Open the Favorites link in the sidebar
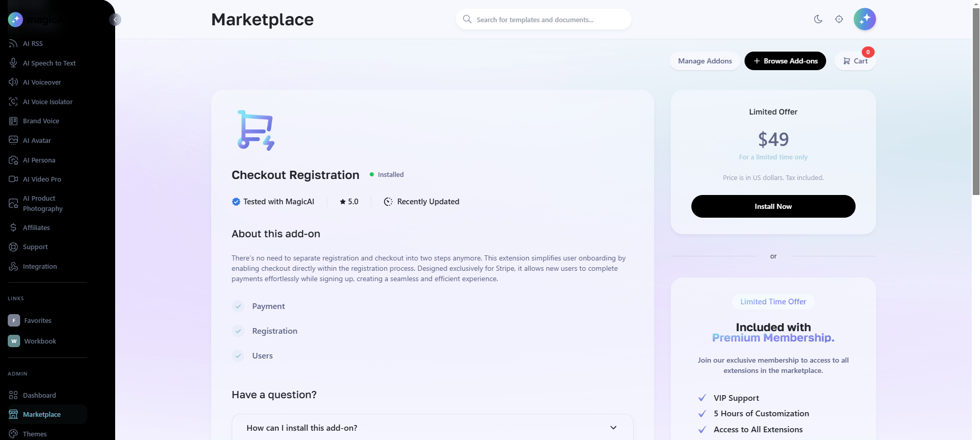980x440 pixels. point(38,320)
